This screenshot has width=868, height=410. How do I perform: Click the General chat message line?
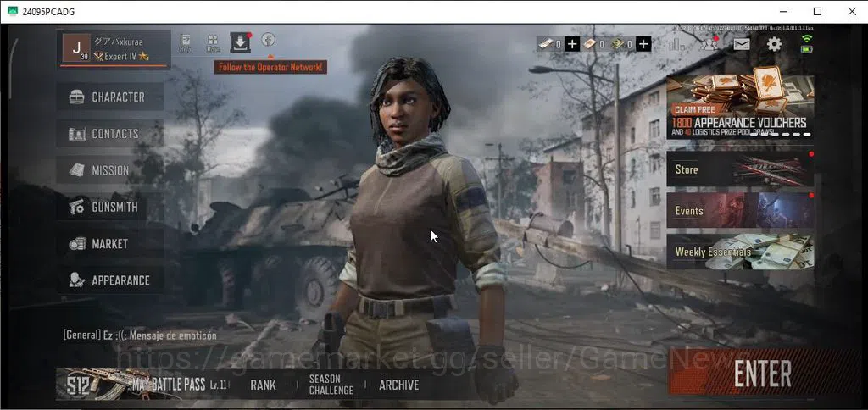coord(140,335)
